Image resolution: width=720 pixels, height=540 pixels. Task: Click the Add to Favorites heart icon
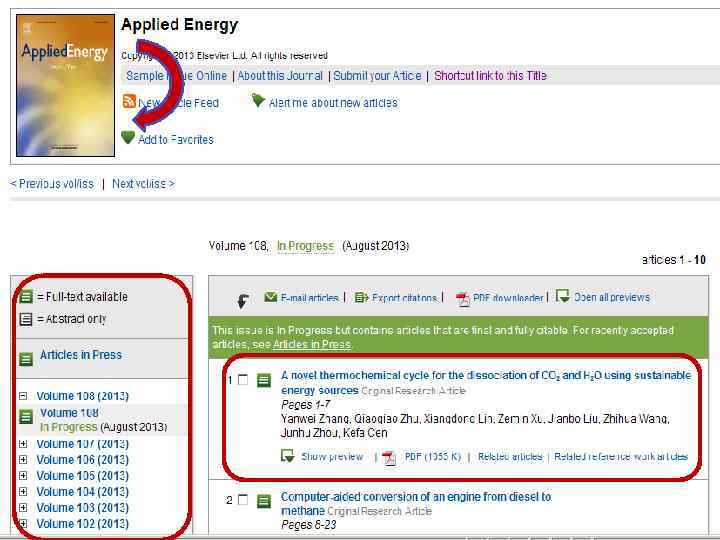point(128,138)
